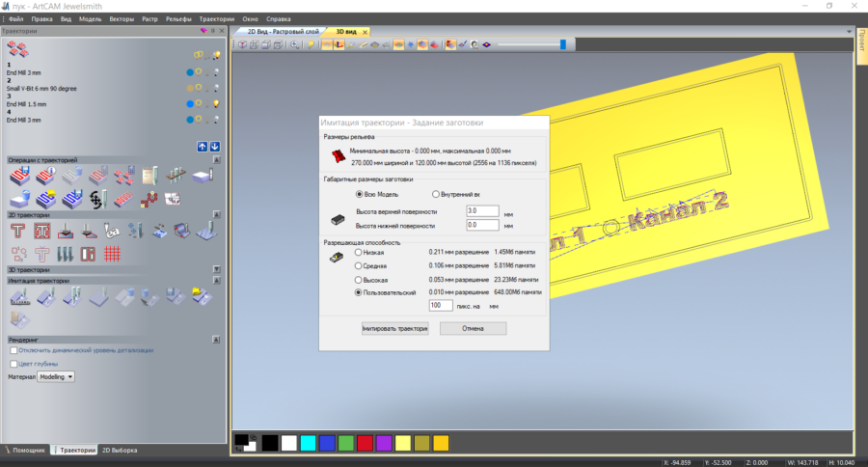The width and height of the screenshot is (868, 467).
Task: Open the document tabs list arrow at right
Action: (849, 32)
